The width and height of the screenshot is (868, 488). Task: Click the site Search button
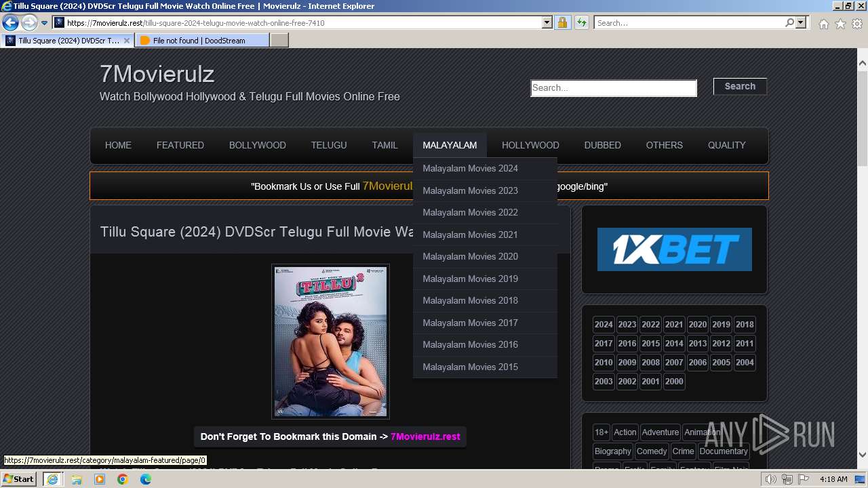tap(740, 86)
